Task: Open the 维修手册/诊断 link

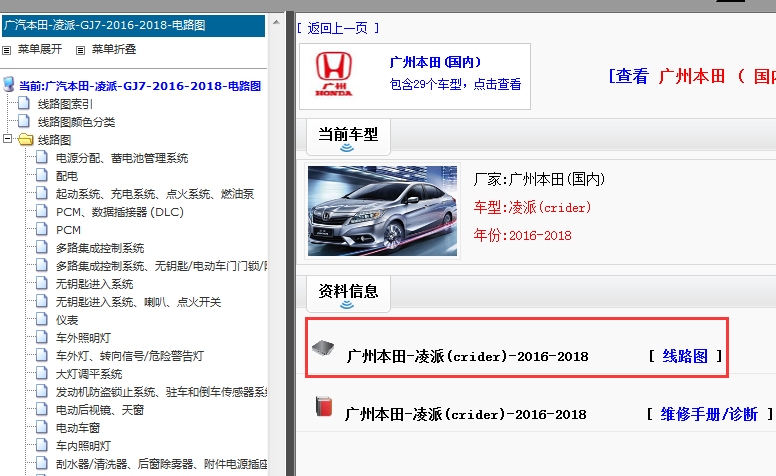Action: [709, 414]
